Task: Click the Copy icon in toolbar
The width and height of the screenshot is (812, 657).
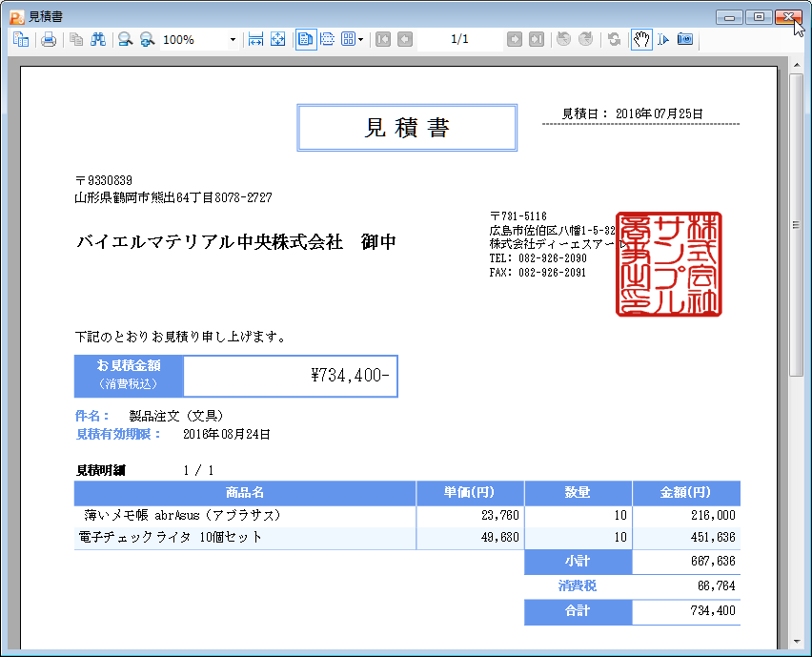Action: pos(76,40)
